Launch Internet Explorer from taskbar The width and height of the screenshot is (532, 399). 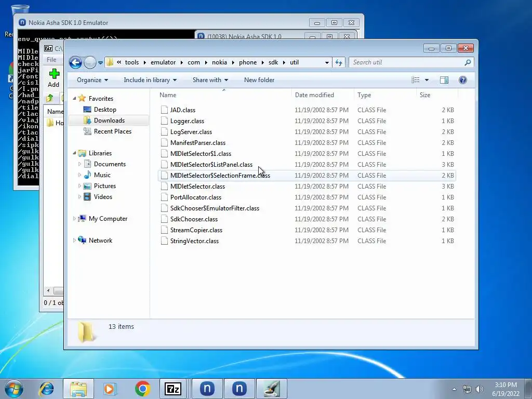coord(46,389)
